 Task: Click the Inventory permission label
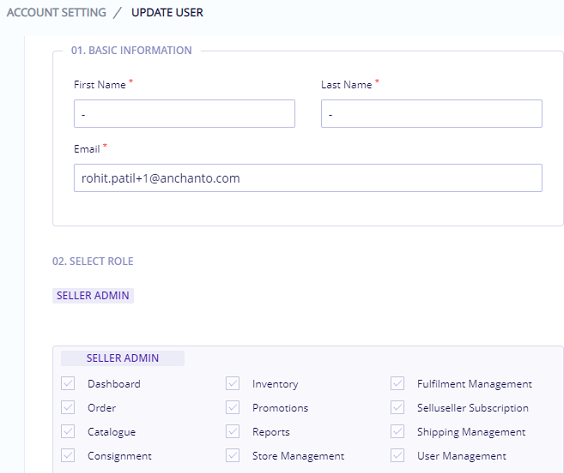click(x=275, y=385)
